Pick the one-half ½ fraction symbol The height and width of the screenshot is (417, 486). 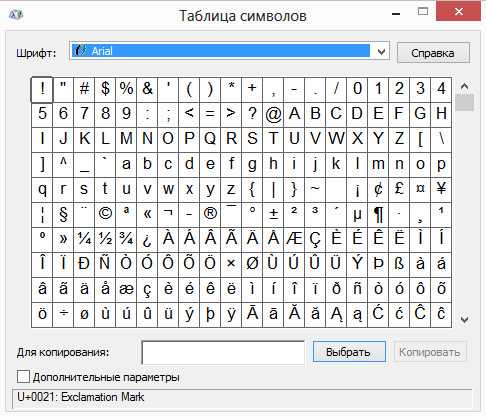pyautogui.click(x=105, y=239)
